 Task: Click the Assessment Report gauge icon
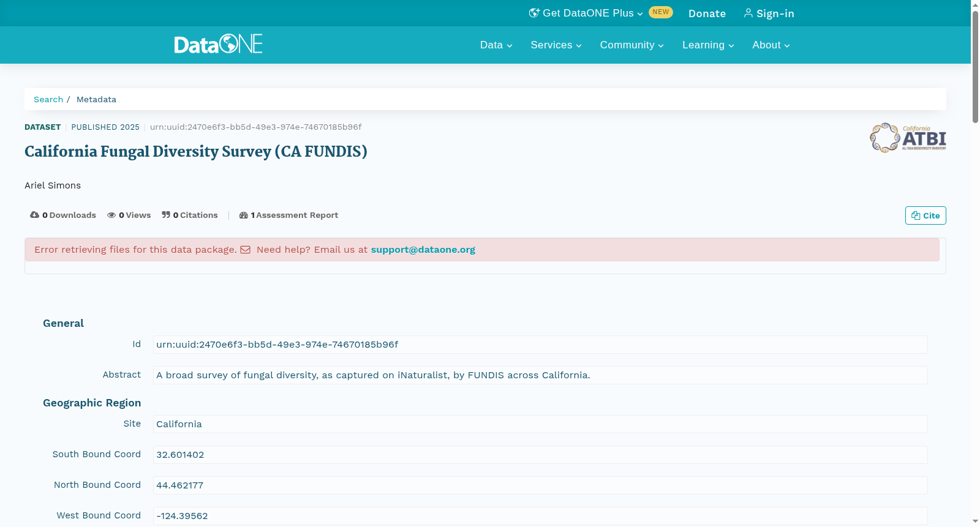pyautogui.click(x=244, y=215)
